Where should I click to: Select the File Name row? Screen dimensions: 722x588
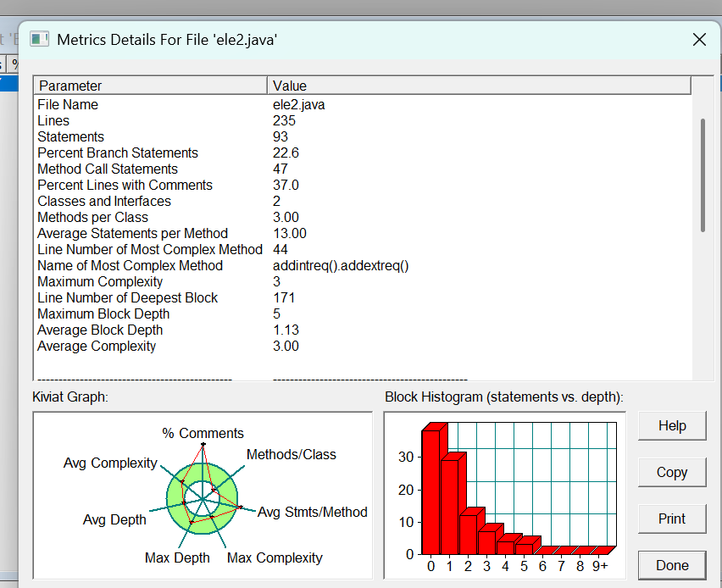click(363, 104)
